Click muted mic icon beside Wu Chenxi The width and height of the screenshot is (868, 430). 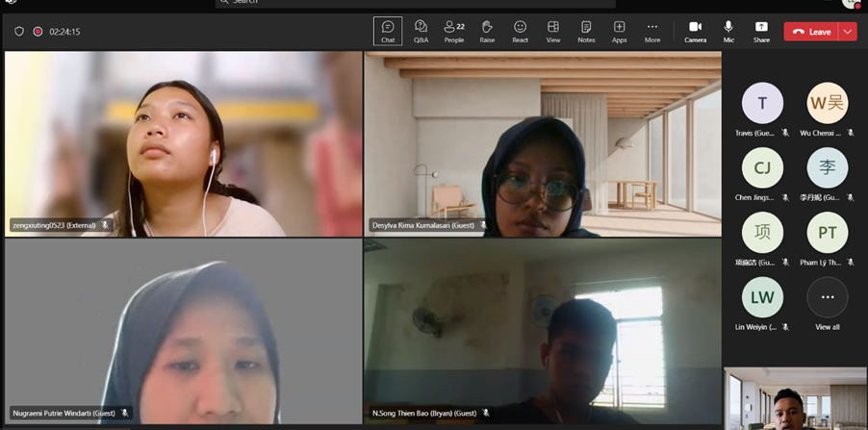[851, 133]
